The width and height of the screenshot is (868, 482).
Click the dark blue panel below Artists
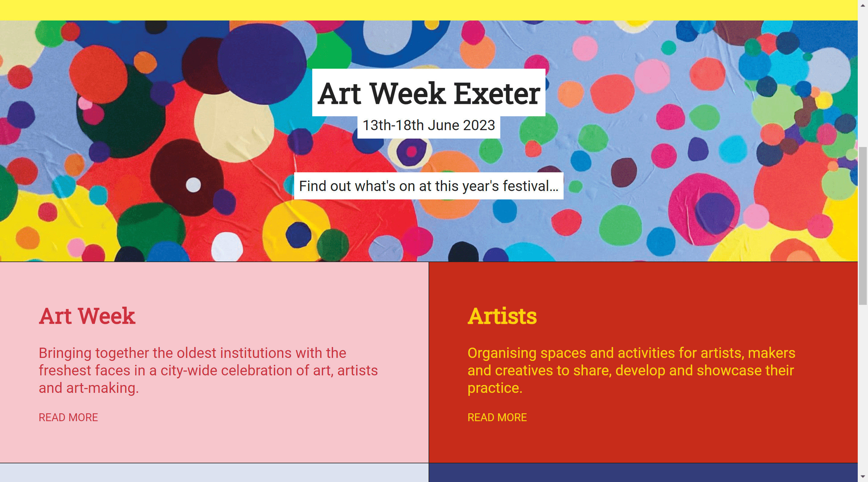pyautogui.click(x=643, y=473)
